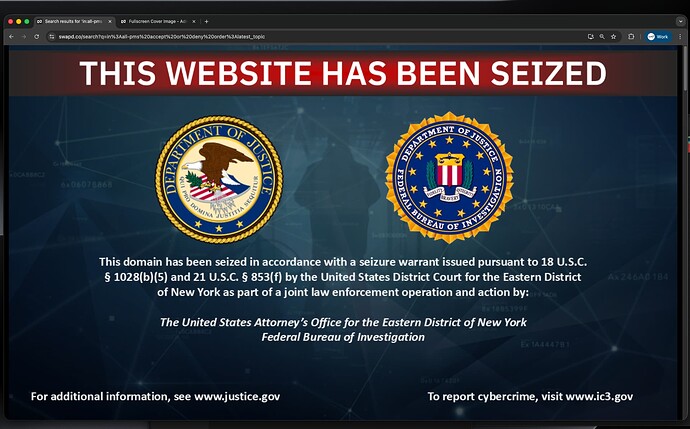
Task: Switch to the Fullscreen Cover Image tab
Action: pos(158,21)
